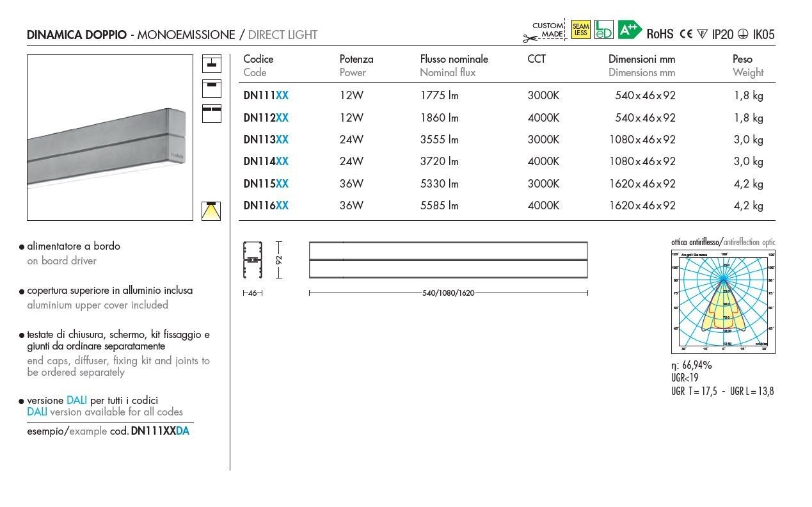Click the earth ground class symbol

(x=742, y=35)
